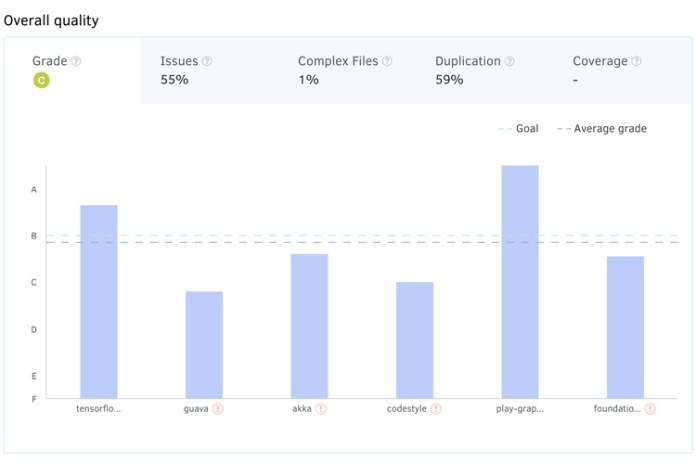696x475 pixels.
Task: Open the Complex Files tab
Action: 348,71
